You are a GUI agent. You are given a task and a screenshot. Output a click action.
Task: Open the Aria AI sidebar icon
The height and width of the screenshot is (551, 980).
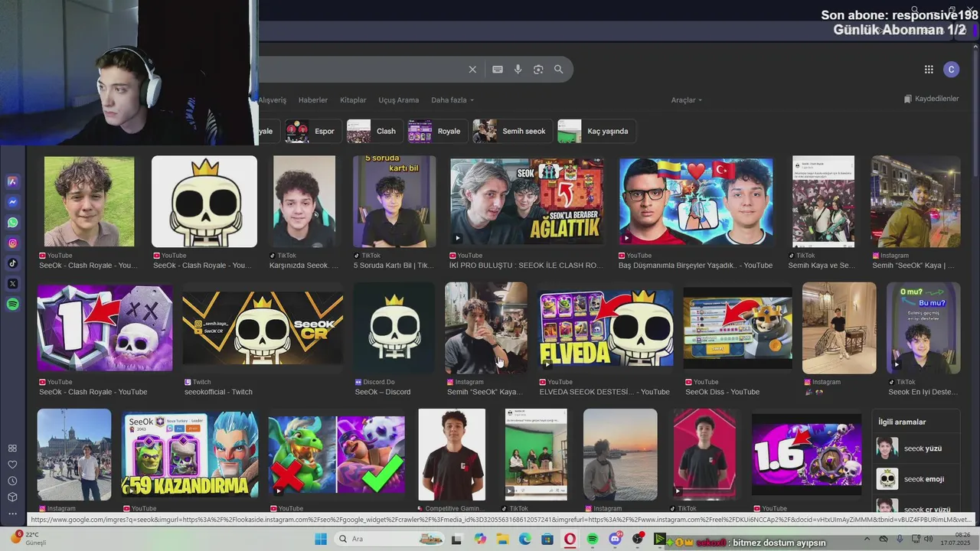(13, 181)
